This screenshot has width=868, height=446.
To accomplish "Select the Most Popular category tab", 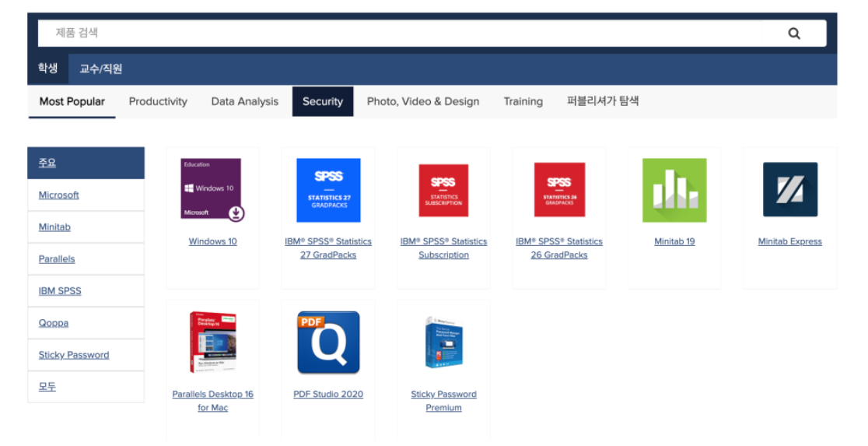I will tap(72, 101).
